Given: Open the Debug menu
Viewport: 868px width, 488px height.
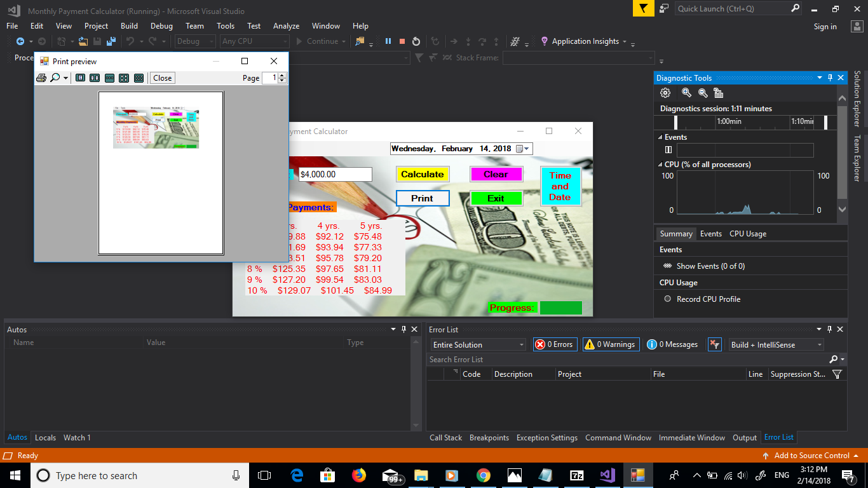Looking at the screenshot, I should coord(161,26).
